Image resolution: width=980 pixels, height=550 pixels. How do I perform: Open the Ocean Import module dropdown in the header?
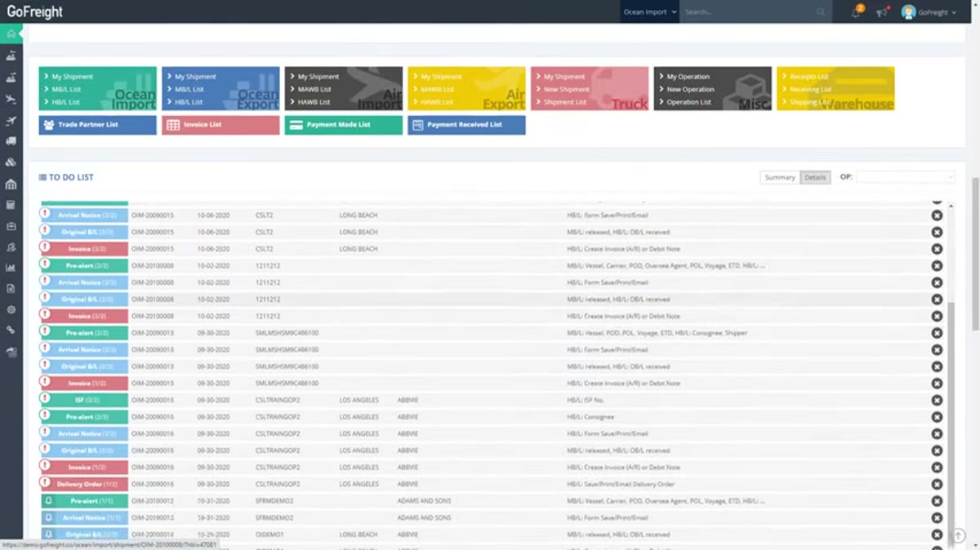tap(650, 12)
